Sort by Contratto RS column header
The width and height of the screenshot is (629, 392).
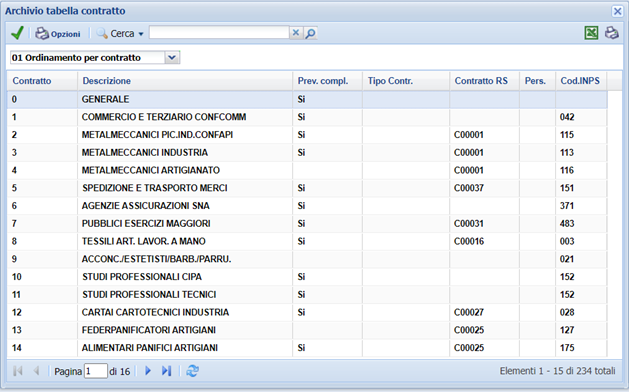tap(485, 81)
